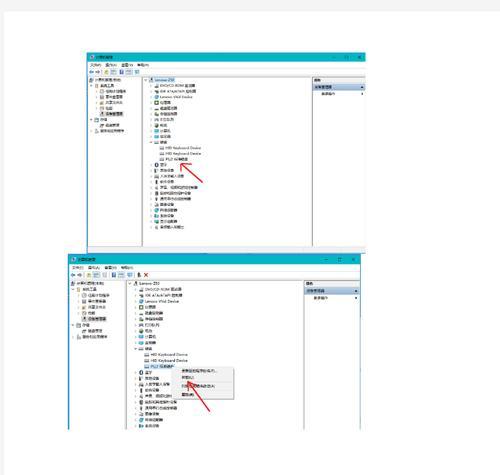This screenshot has height=475, width=500.
Task: Choose second context menu entry under red arrow
Action: pyautogui.click(x=187, y=377)
